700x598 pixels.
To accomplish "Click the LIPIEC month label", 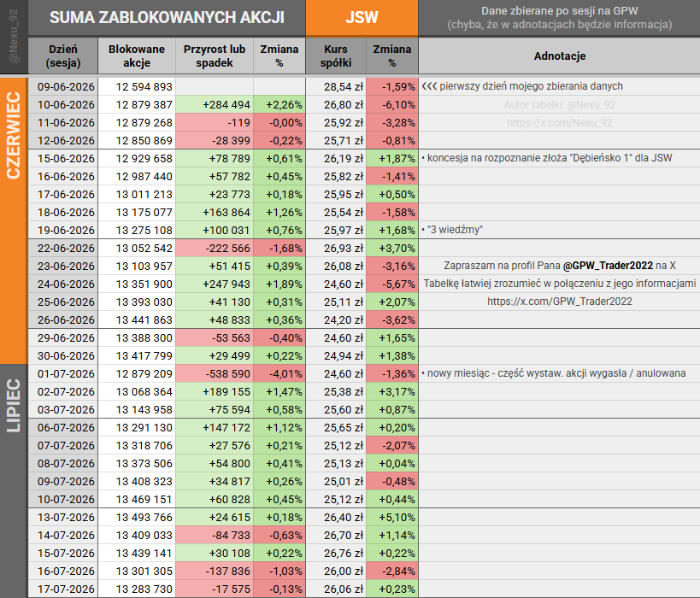I will [14, 406].
